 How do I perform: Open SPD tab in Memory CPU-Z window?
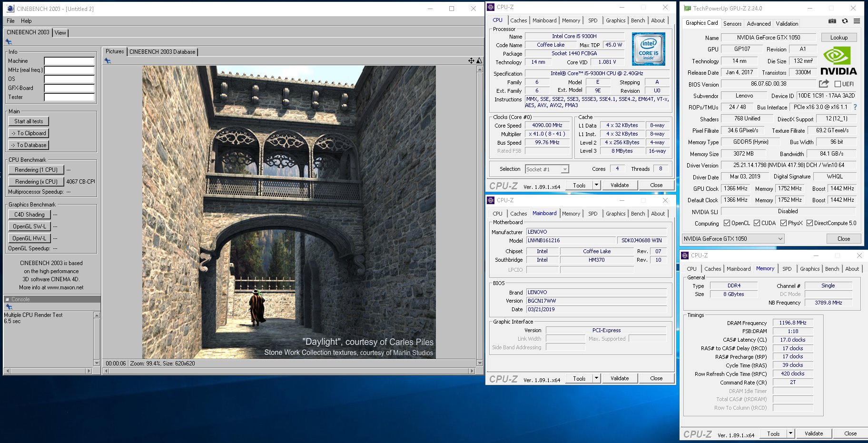click(787, 269)
